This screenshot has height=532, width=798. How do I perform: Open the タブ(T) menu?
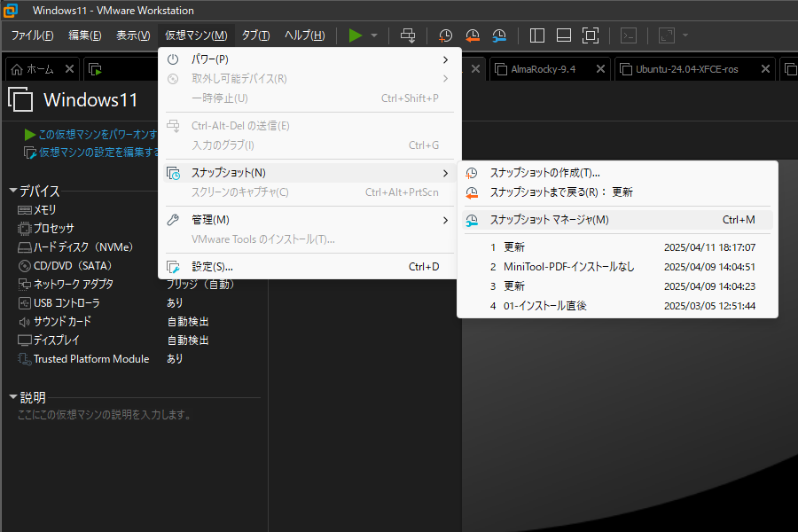click(255, 35)
